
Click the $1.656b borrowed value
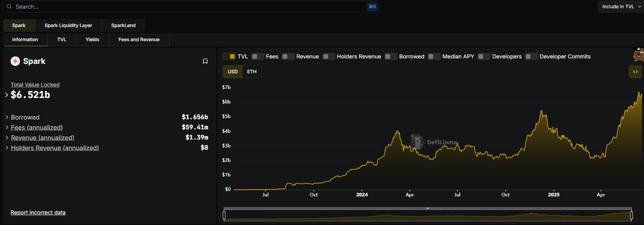[195, 117]
